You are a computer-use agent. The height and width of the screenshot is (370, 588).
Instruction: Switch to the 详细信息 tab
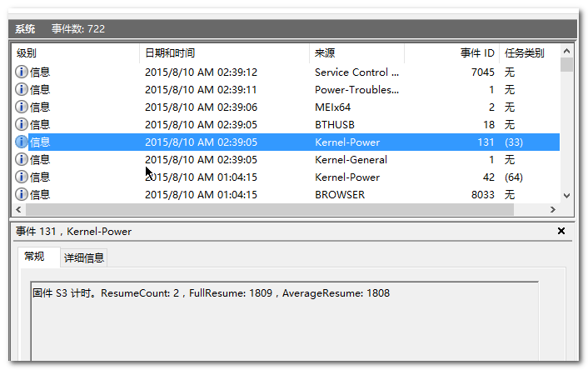click(x=83, y=257)
